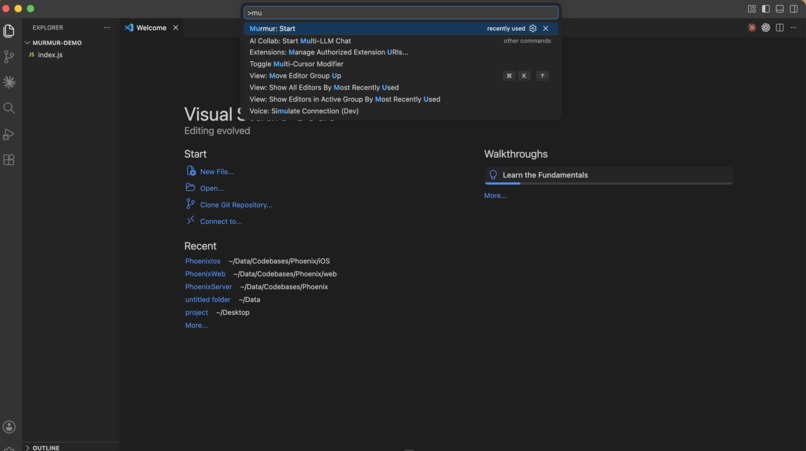
Task: Click the EXPLORER panel title
Action: [x=48, y=28]
